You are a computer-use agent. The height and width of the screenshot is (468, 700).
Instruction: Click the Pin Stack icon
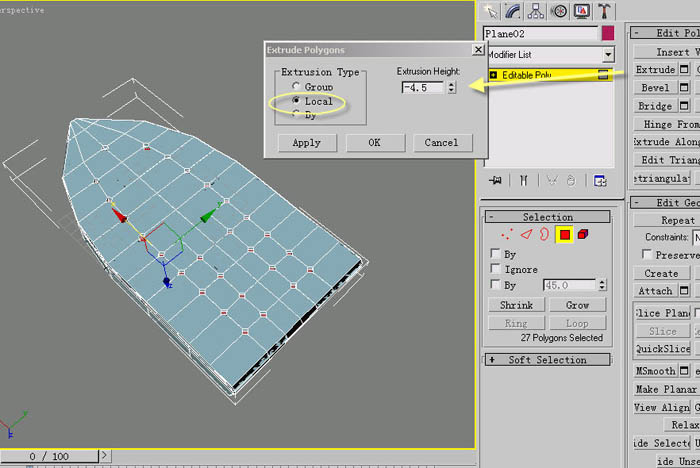pos(495,180)
